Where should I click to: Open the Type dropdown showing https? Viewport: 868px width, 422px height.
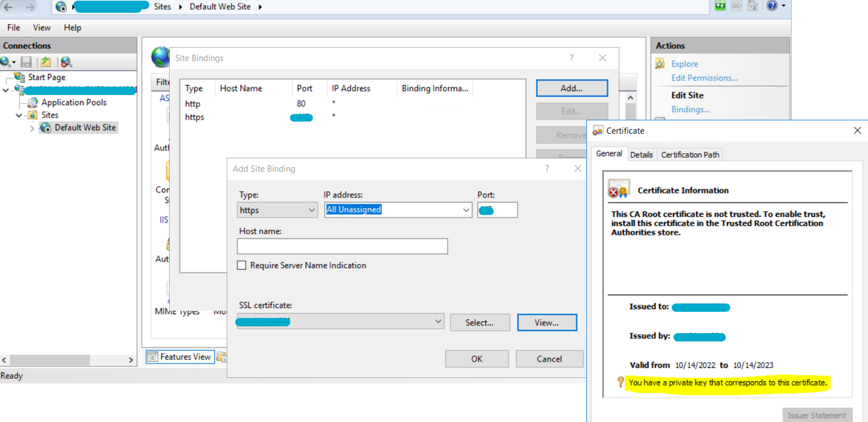[277, 210]
